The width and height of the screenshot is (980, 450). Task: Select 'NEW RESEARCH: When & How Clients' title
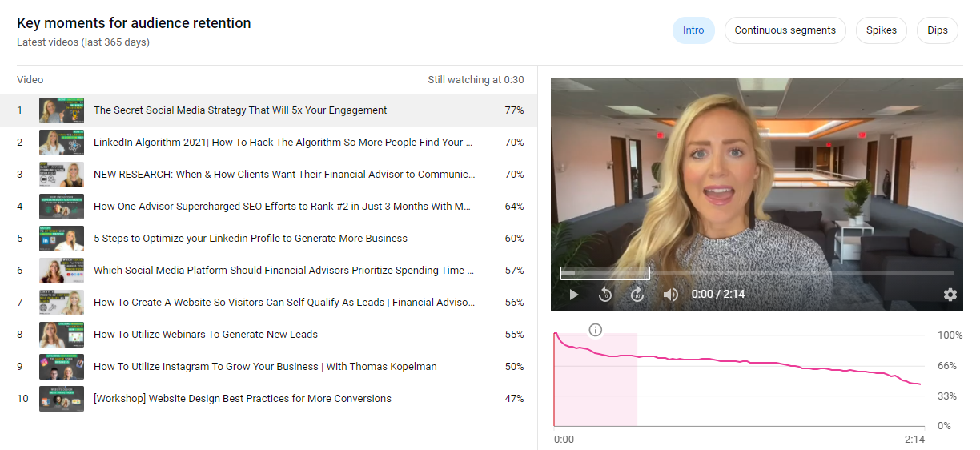coord(284,175)
